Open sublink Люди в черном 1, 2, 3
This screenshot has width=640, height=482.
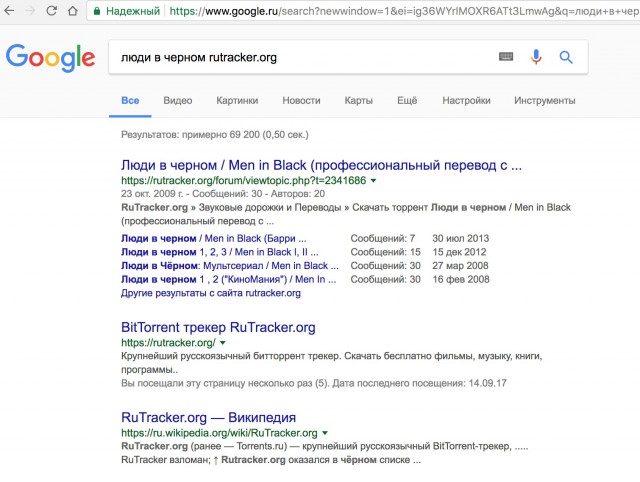220,252
